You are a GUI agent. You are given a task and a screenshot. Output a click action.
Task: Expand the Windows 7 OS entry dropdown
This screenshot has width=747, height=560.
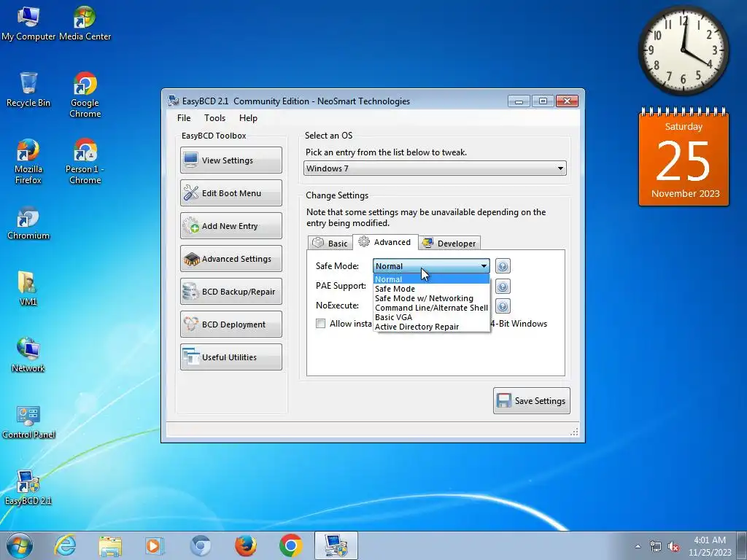[x=435, y=168]
